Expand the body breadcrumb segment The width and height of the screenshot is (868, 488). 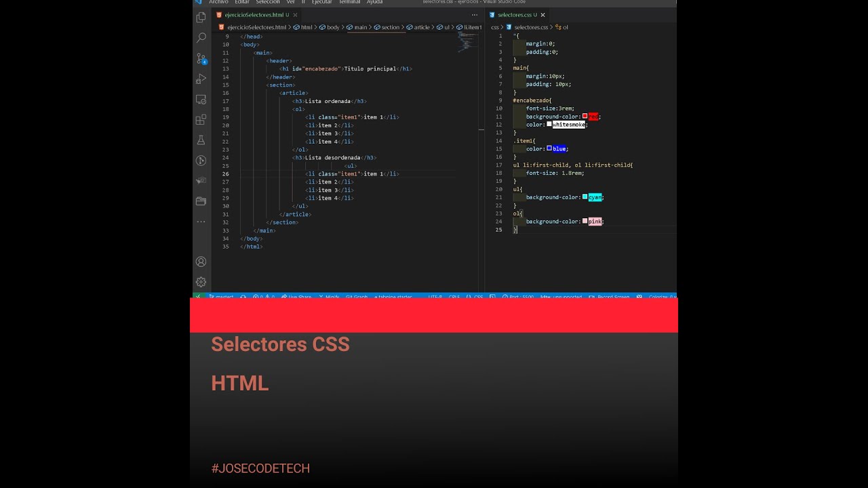330,28
